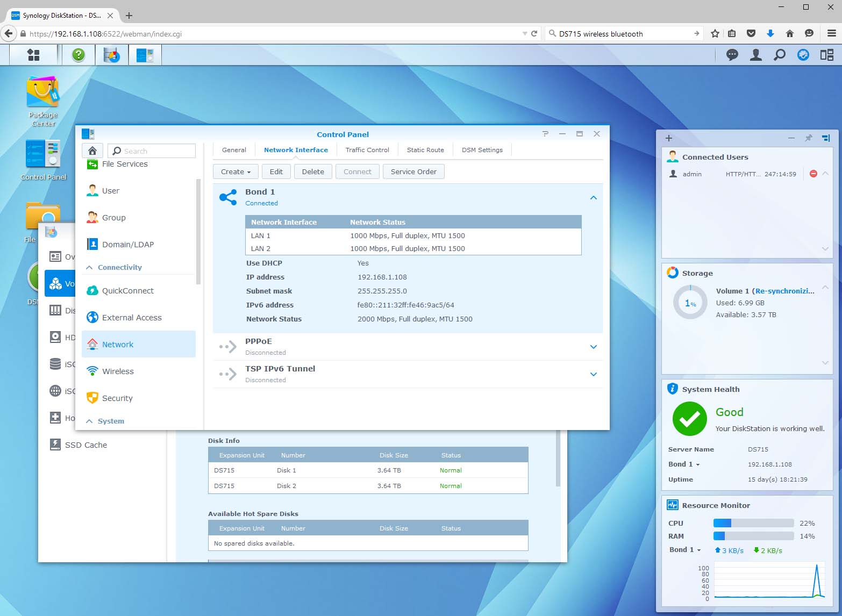This screenshot has width=842, height=616.
Task: Open the Storage widget title
Action: pyautogui.click(x=697, y=273)
